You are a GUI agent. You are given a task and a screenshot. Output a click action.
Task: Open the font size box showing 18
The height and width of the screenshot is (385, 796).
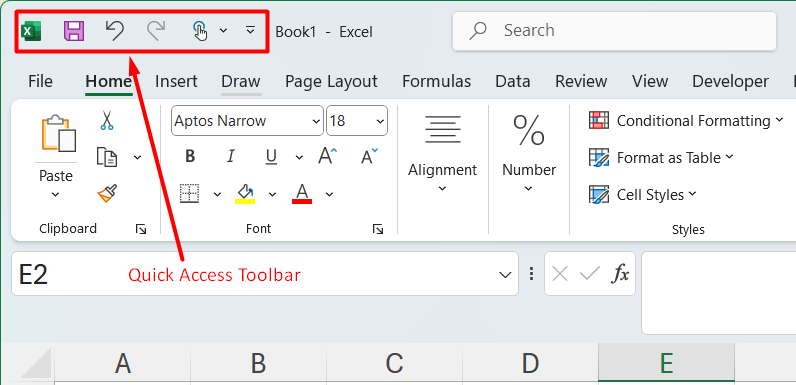pyautogui.click(x=357, y=121)
